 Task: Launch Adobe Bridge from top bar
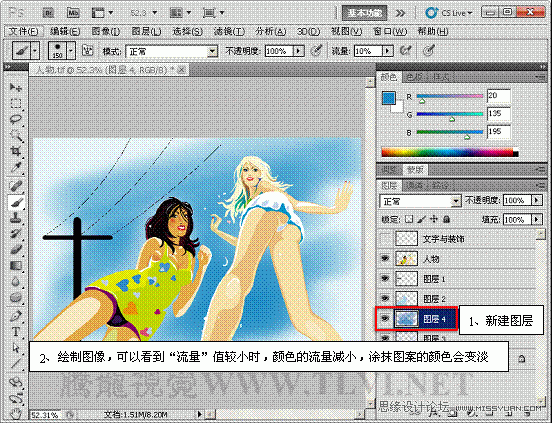coord(48,13)
